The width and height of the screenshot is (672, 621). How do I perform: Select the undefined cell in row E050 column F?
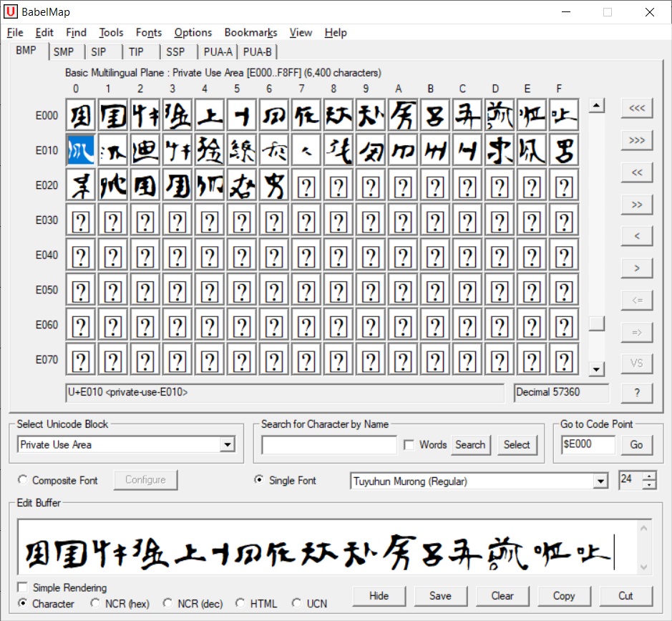point(564,290)
